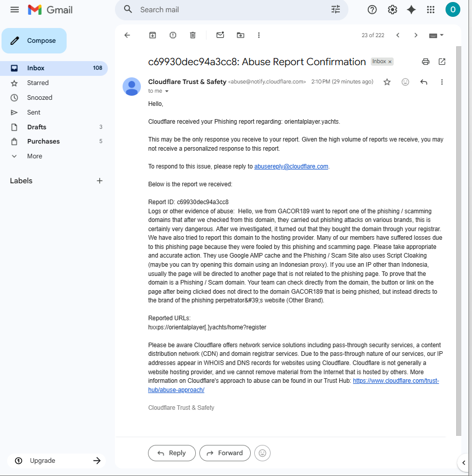Click sender name Cloudflare Trust & Safety

(187, 81)
